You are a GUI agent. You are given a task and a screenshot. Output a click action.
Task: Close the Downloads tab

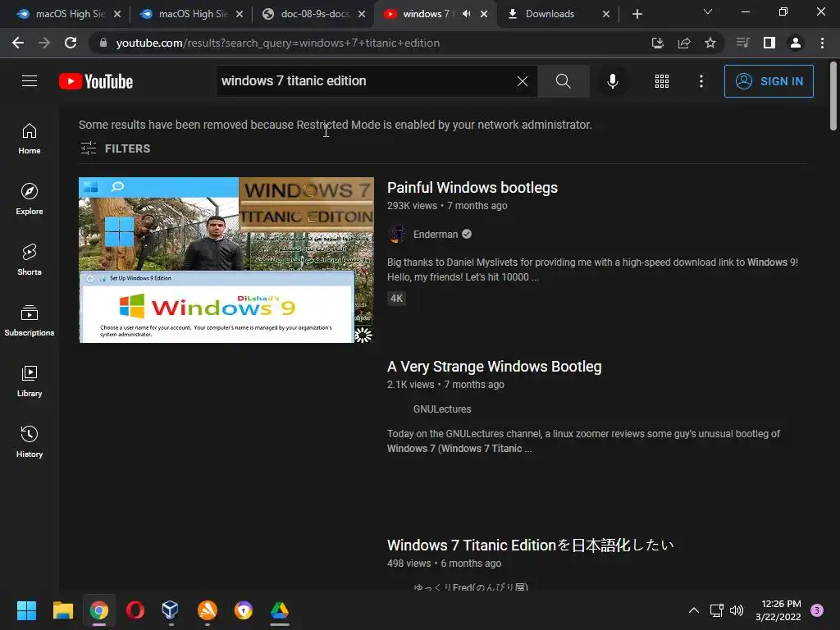coord(606,14)
